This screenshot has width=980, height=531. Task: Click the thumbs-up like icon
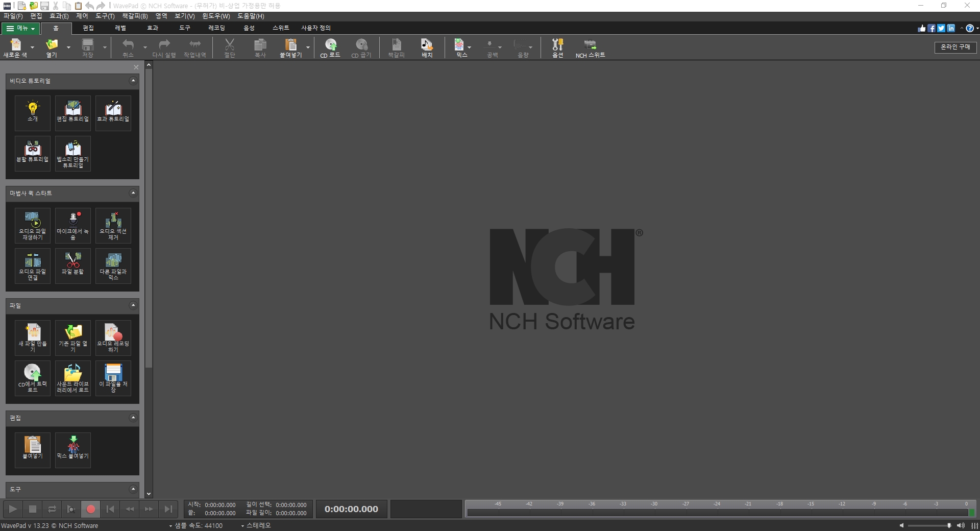[x=922, y=29]
